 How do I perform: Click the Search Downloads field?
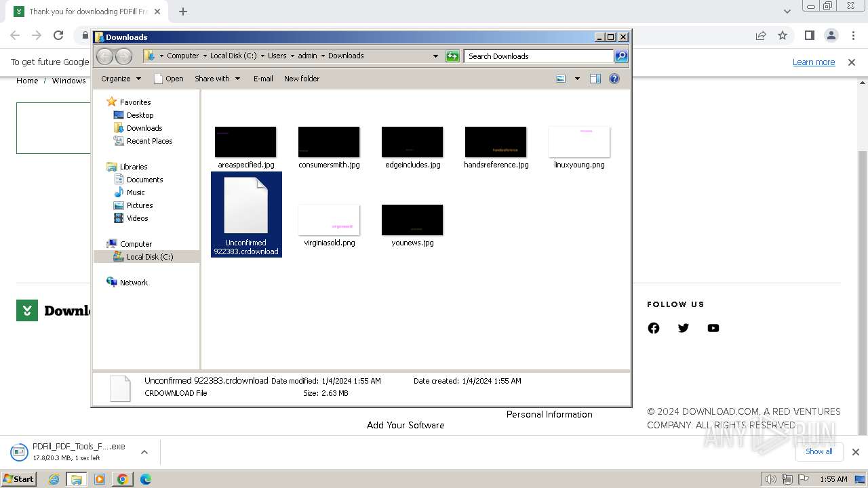tap(538, 56)
